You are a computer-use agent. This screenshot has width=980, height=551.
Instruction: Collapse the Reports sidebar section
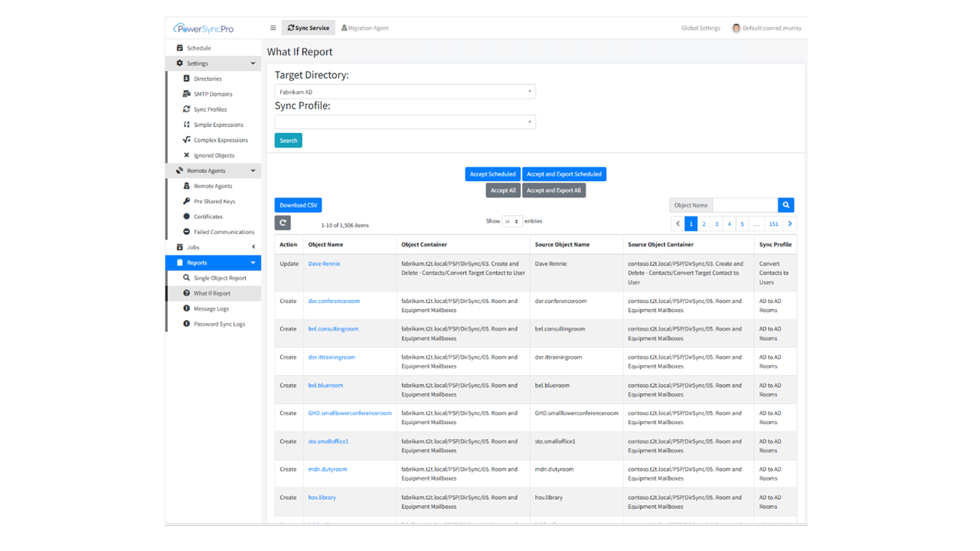214,262
